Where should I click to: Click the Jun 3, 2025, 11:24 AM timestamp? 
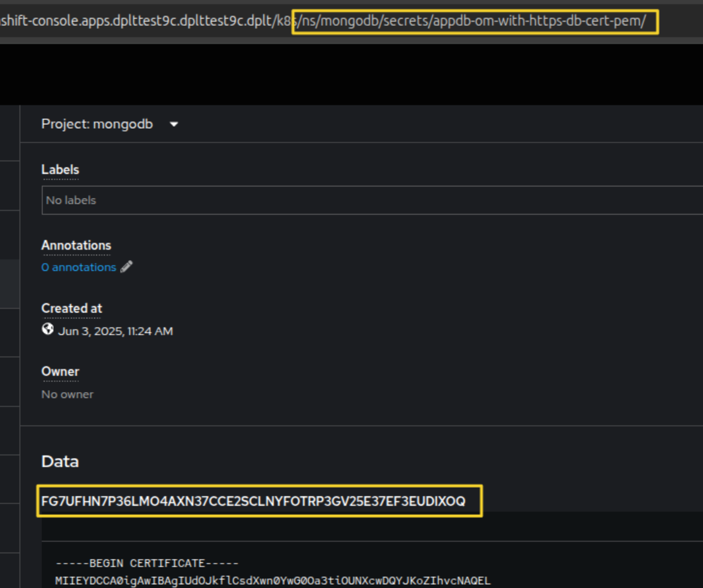click(x=115, y=331)
